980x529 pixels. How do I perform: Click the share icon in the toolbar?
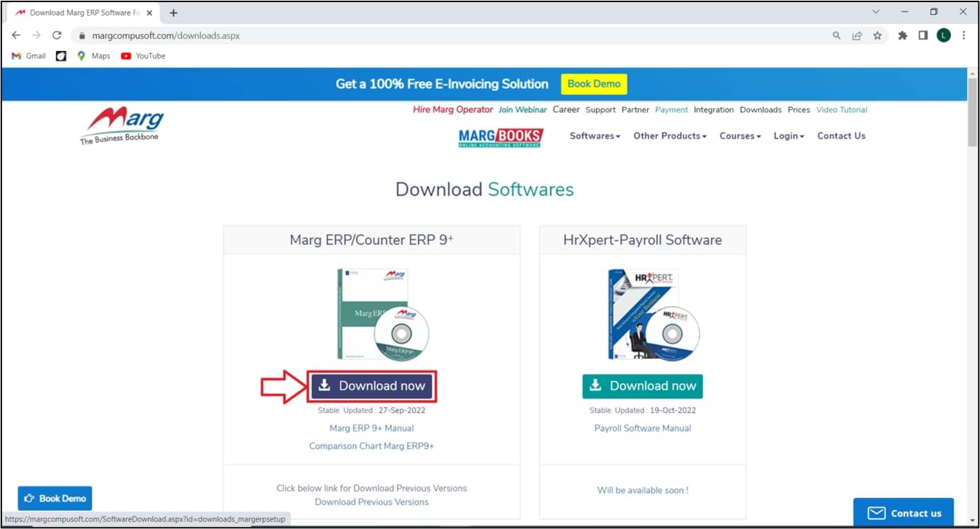point(858,35)
